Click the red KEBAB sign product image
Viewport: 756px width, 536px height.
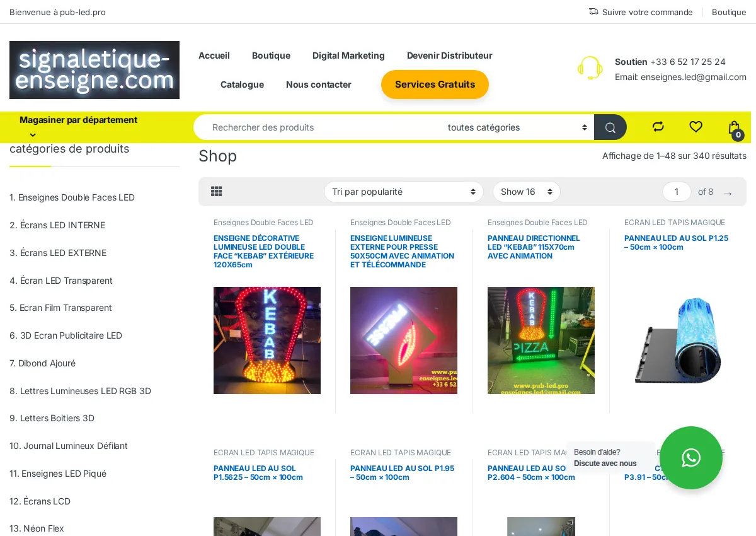click(x=267, y=341)
